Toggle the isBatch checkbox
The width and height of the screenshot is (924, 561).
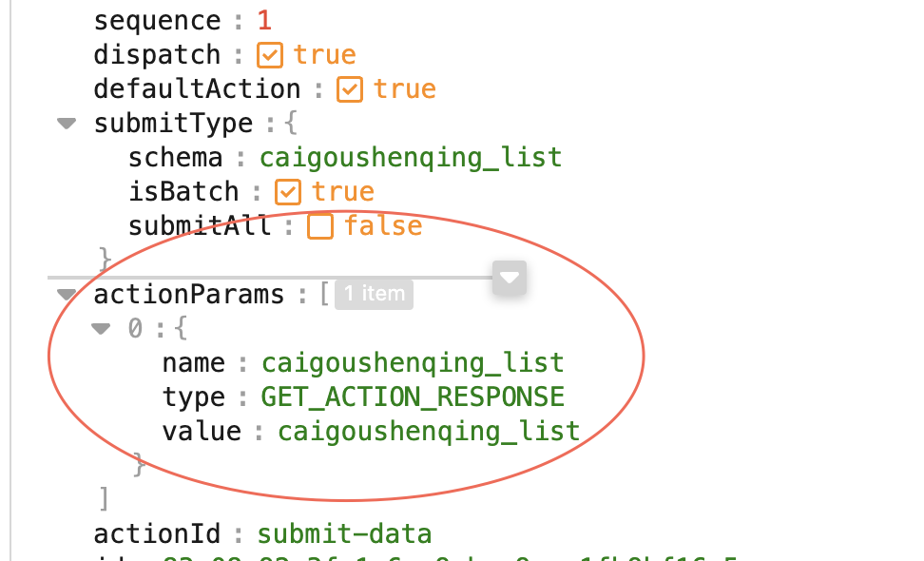tap(288, 192)
